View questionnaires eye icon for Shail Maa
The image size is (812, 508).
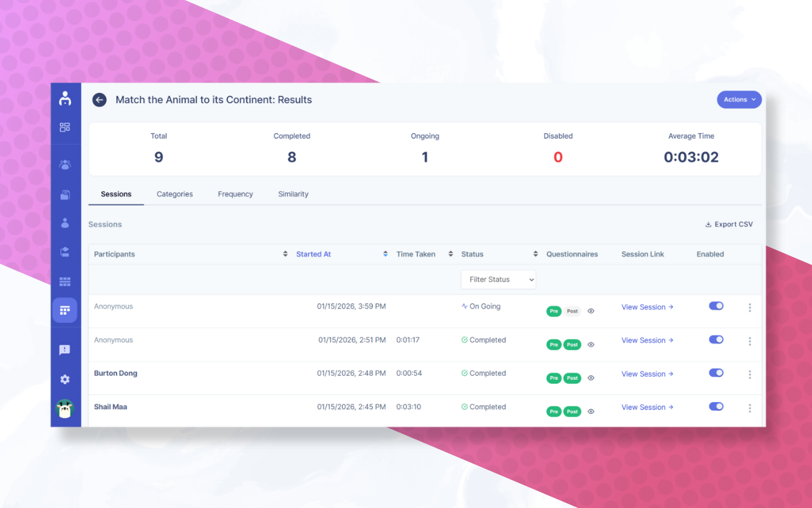click(591, 411)
